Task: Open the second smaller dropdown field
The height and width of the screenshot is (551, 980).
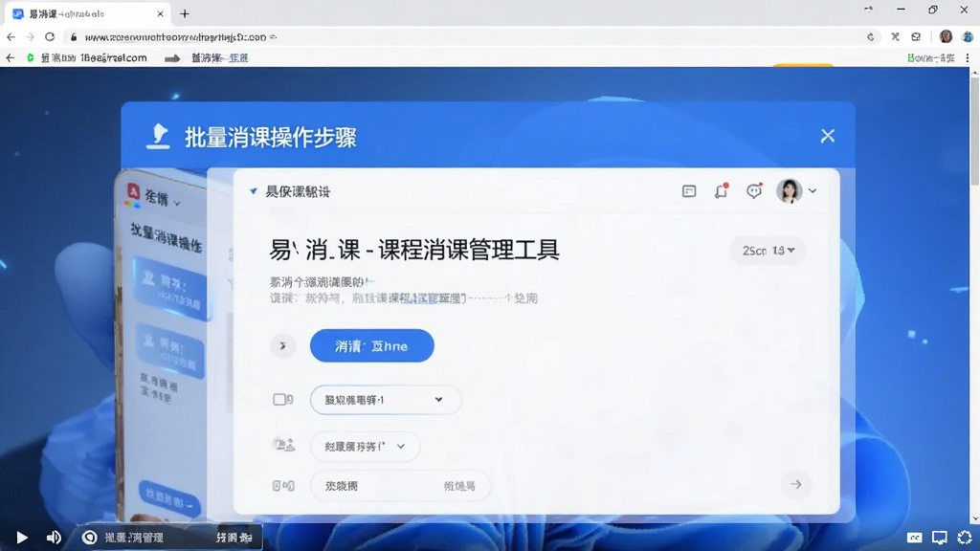Action: [x=365, y=447]
